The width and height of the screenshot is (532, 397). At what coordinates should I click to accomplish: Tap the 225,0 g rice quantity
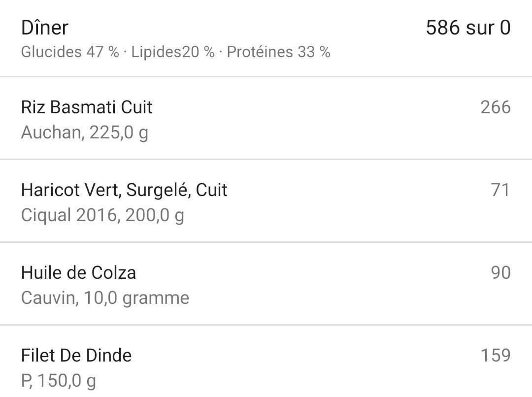118,132
